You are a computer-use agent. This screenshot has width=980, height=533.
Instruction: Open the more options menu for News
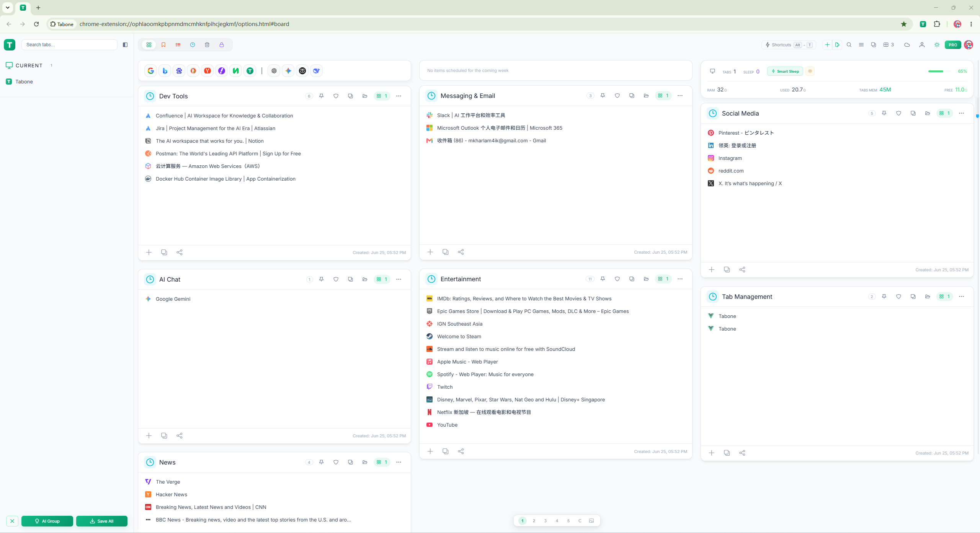pyautogui.click(x=399, y=462)
